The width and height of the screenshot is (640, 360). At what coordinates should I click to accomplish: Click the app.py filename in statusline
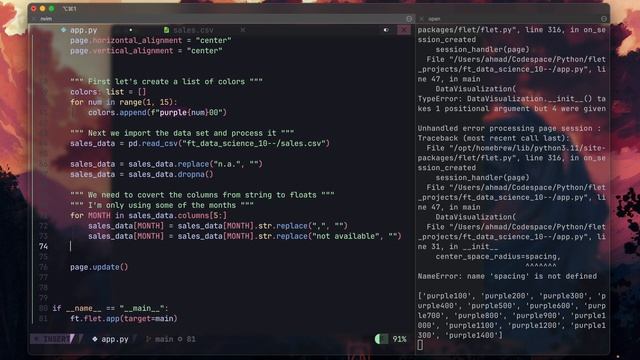[115, 339]
